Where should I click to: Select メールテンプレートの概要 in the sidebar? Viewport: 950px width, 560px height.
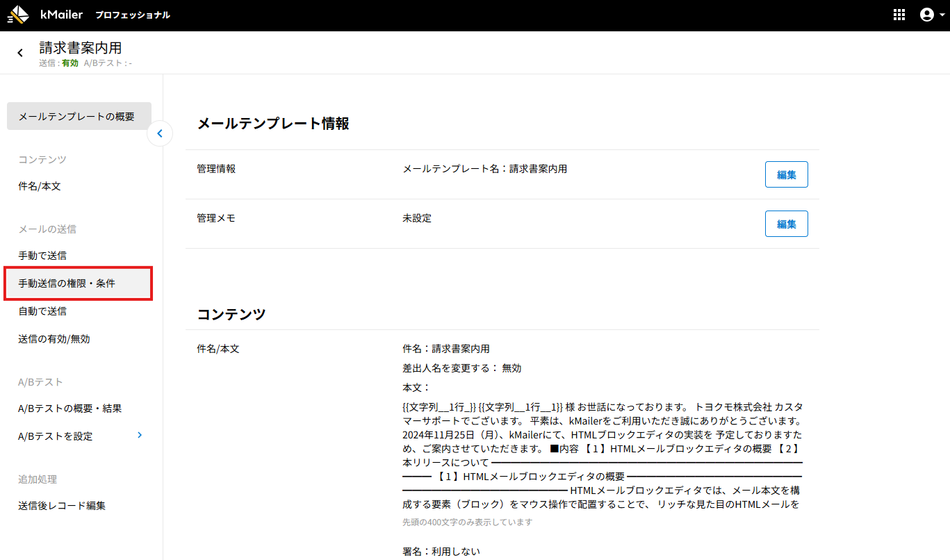point(78,116)
